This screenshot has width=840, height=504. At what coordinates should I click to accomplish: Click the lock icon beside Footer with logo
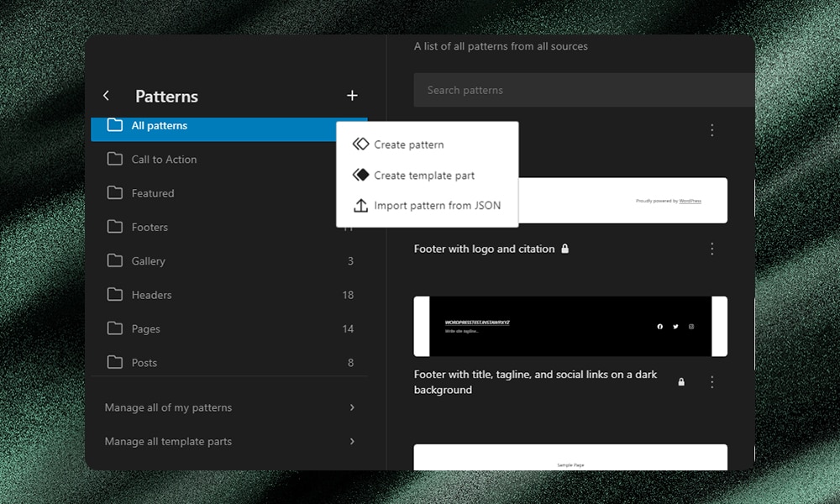pos(565,249)
